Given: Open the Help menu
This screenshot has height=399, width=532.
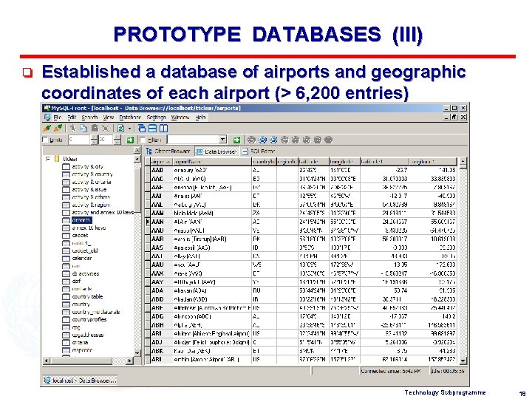Looking at the screenshot, I should coord(200,117).
